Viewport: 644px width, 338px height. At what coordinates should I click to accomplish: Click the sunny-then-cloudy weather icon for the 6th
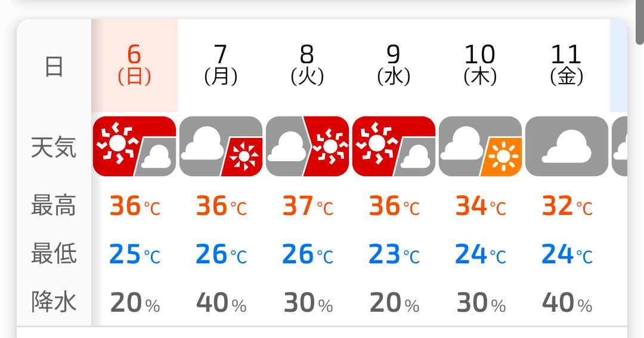click(x=134, y=146)
